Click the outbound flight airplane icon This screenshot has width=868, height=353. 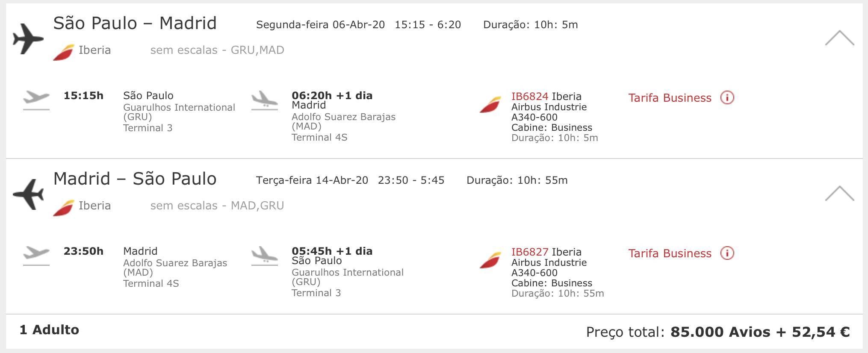28,39
